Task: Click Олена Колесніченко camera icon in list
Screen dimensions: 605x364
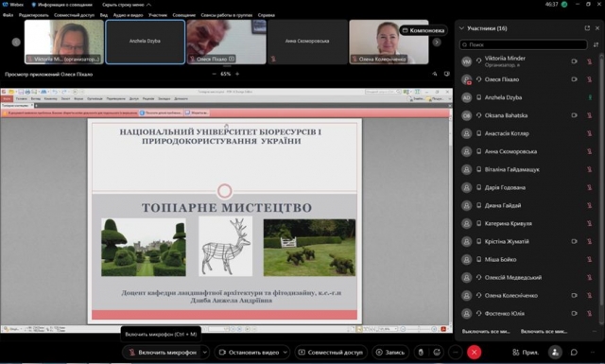Action: pyautogui.click(x=574, y=295)
